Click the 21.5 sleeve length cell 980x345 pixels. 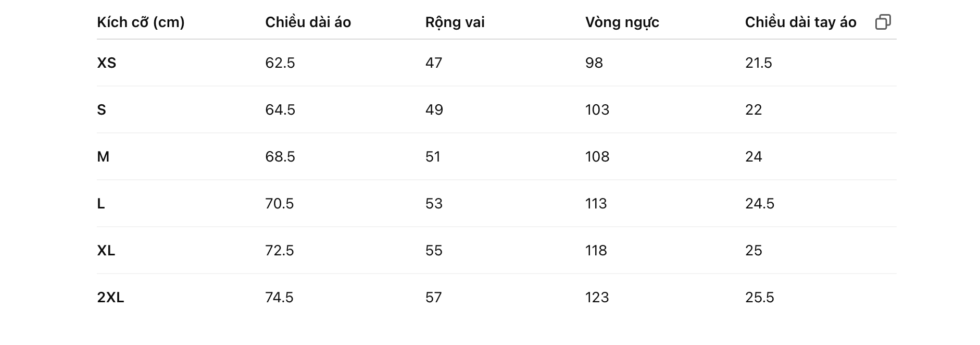(x=758, y=63)
